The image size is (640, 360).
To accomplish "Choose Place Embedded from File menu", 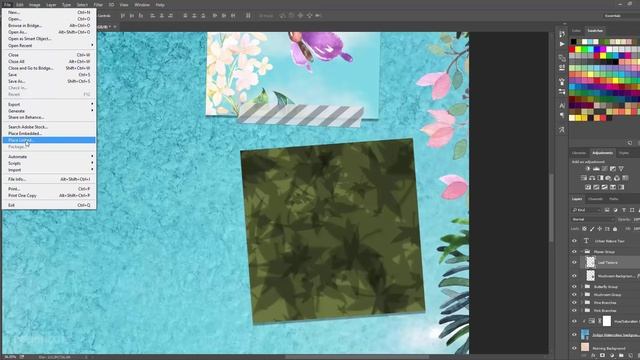I will pyautogui.click(x=49, y=133).
